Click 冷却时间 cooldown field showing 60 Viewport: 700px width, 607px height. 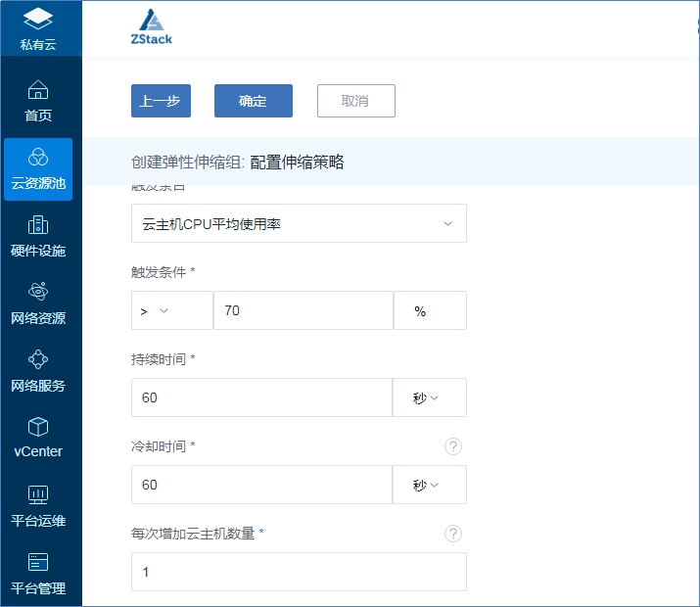[261, 485]
